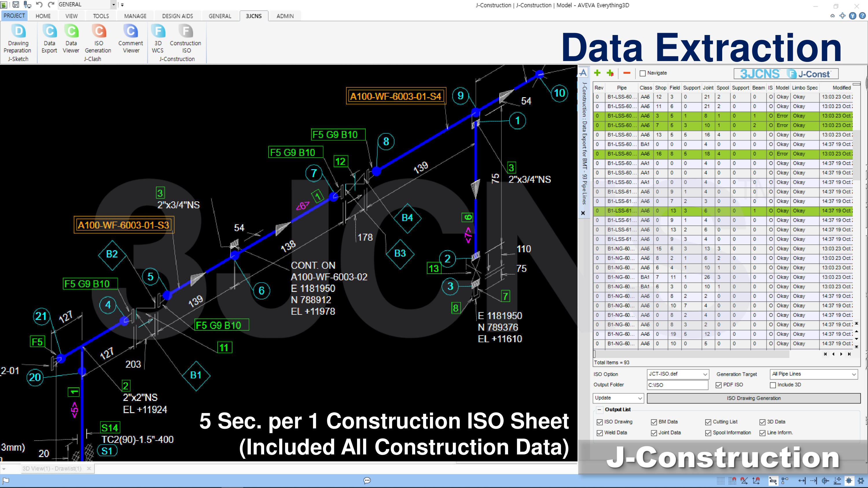This screenshot has width=868, height=488.
Task: Toggle the grid dots display icon
Action: coord(720,480)
